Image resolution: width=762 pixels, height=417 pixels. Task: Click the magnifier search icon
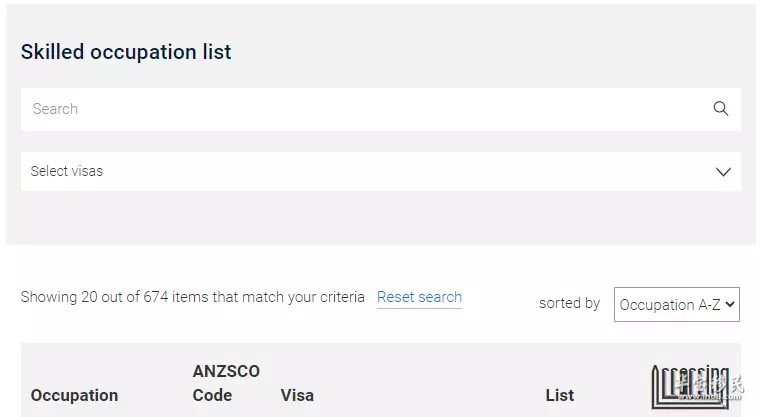[720, 109]
